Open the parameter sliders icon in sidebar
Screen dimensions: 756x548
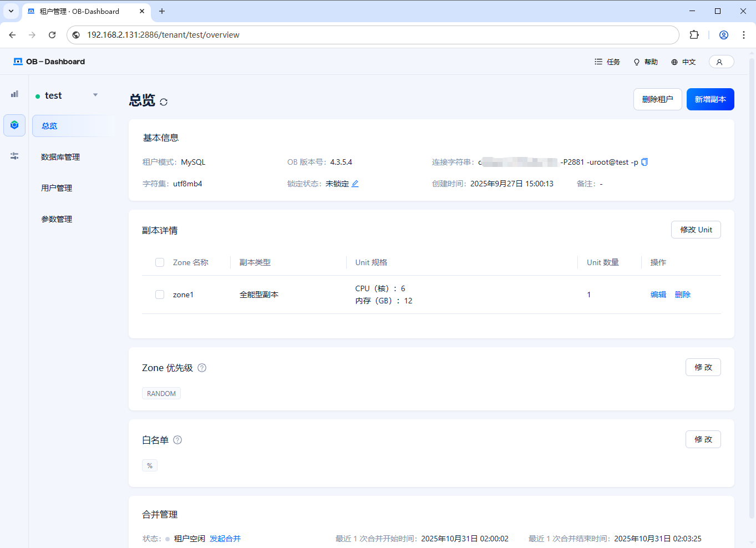14,156
